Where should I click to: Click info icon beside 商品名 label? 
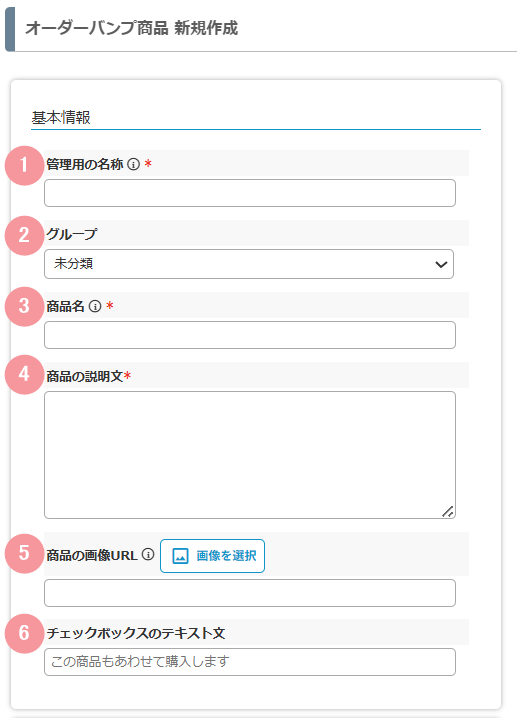tap(95, 306)
